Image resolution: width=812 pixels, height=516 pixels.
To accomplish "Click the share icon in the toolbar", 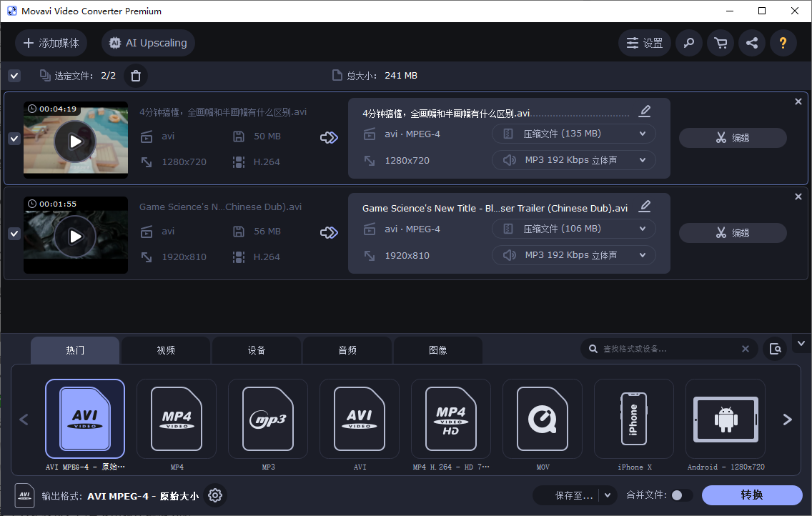I will pyautogui.click(x=751, y=43).
